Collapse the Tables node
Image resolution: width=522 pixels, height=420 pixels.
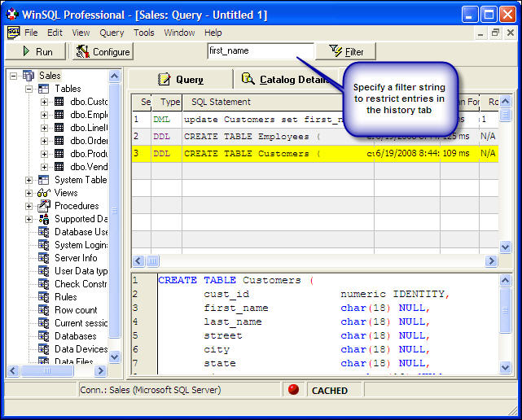(29, 90)
